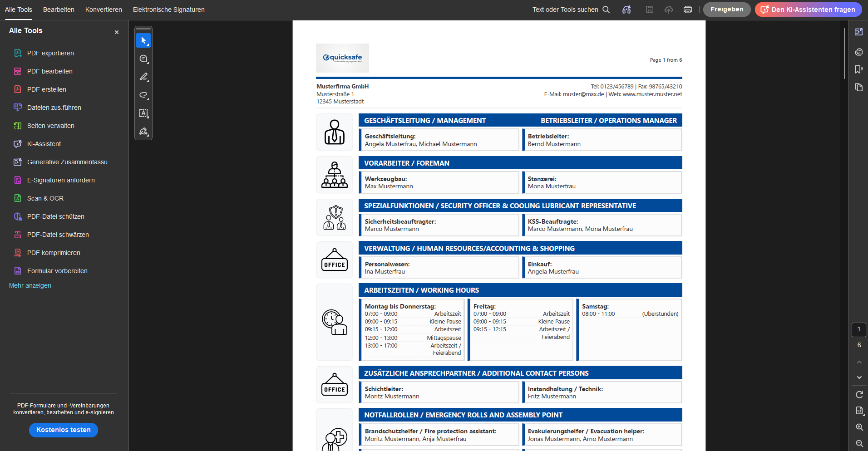The image size is (868, 451).
Task: Click the Kostenlos testen button
Action: pos(64,430)
